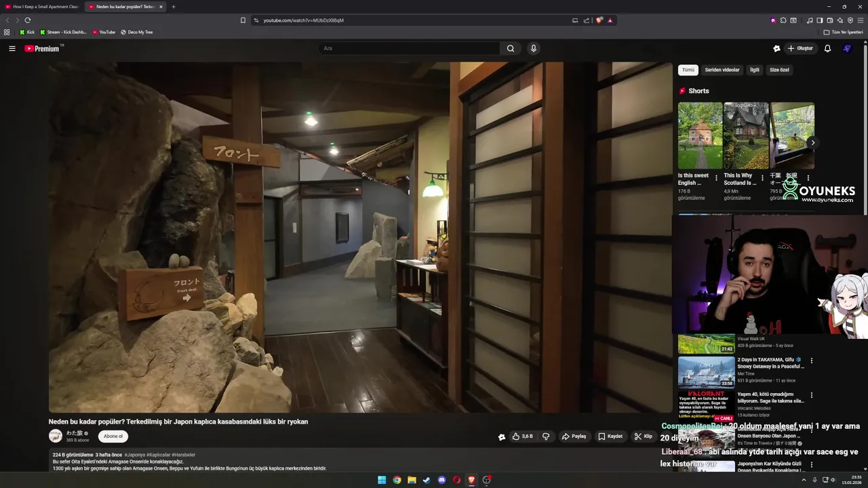Viewport: 868px width, 488px height.
Task: Open options for 'Is this sweet English' Short
Action: pyautogui.click(x=716, y=178)
